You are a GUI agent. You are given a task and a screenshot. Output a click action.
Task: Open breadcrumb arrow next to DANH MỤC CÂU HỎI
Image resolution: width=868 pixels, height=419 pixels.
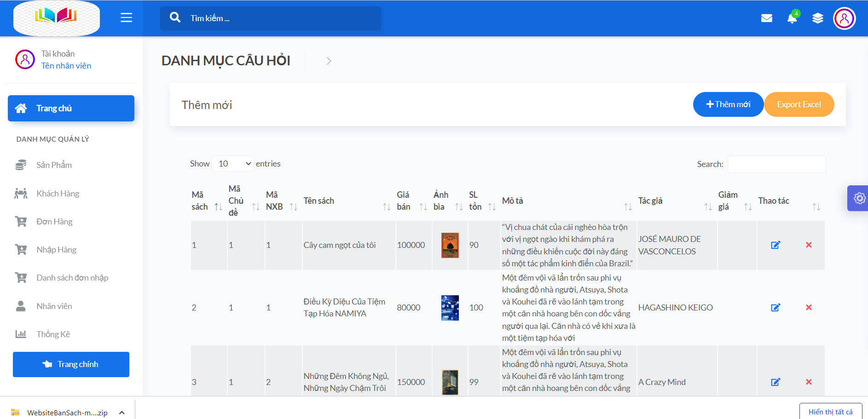point(329,61)
